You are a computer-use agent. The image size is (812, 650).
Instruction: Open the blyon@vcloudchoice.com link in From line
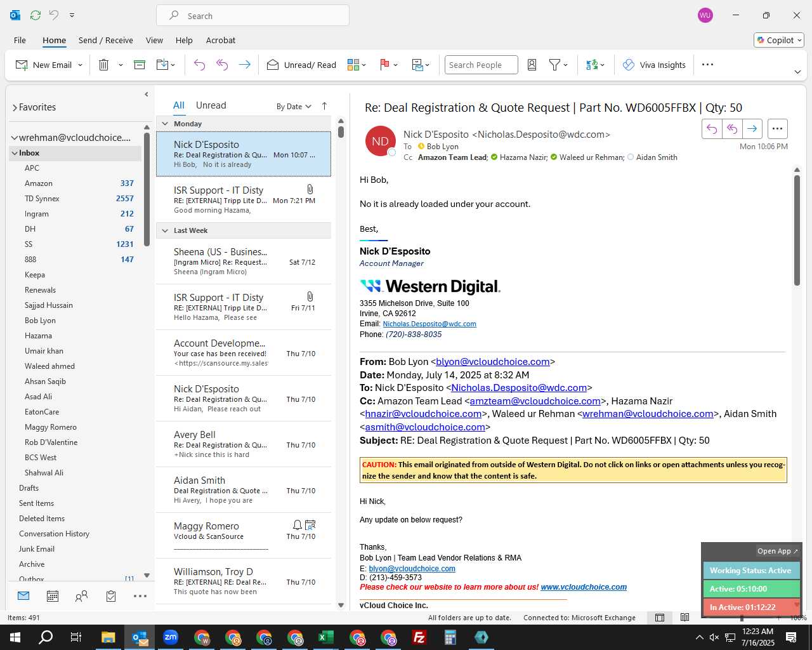pos(493,362)
